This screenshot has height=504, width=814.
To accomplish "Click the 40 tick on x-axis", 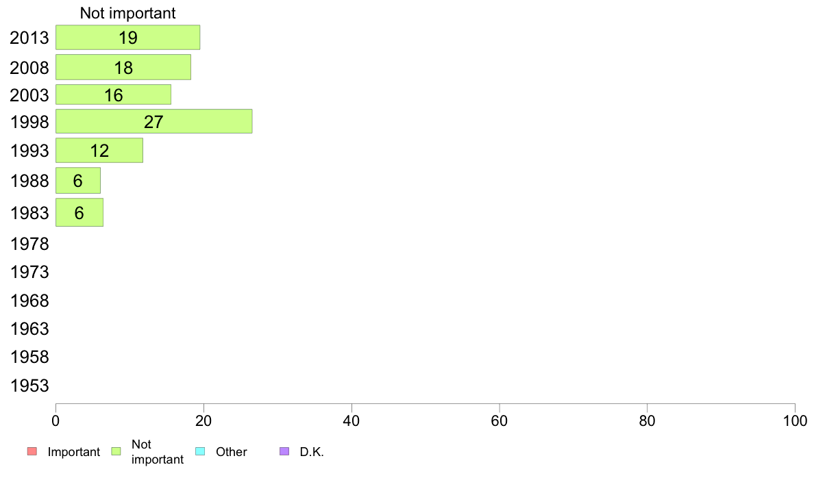I will pos(351,421).
